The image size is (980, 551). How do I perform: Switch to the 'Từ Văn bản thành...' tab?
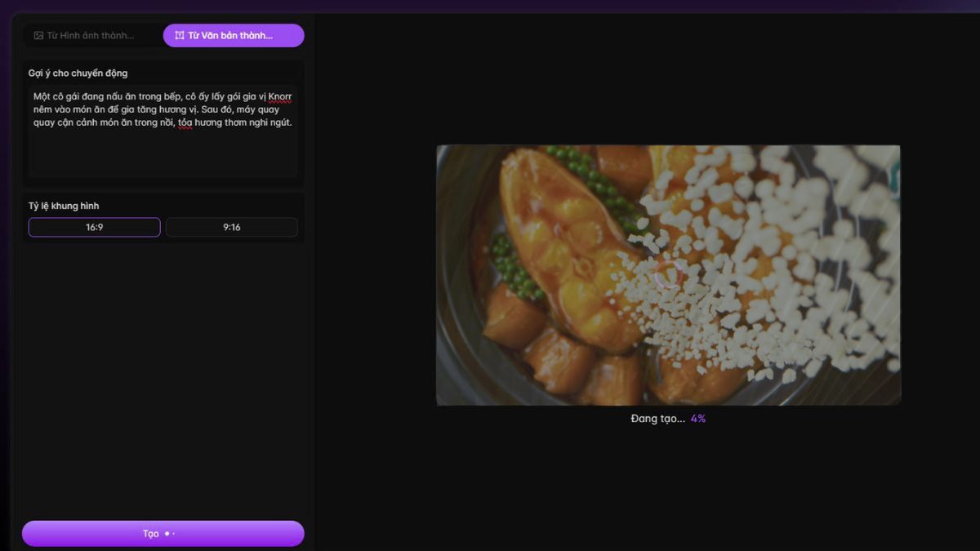pos(233,35)
